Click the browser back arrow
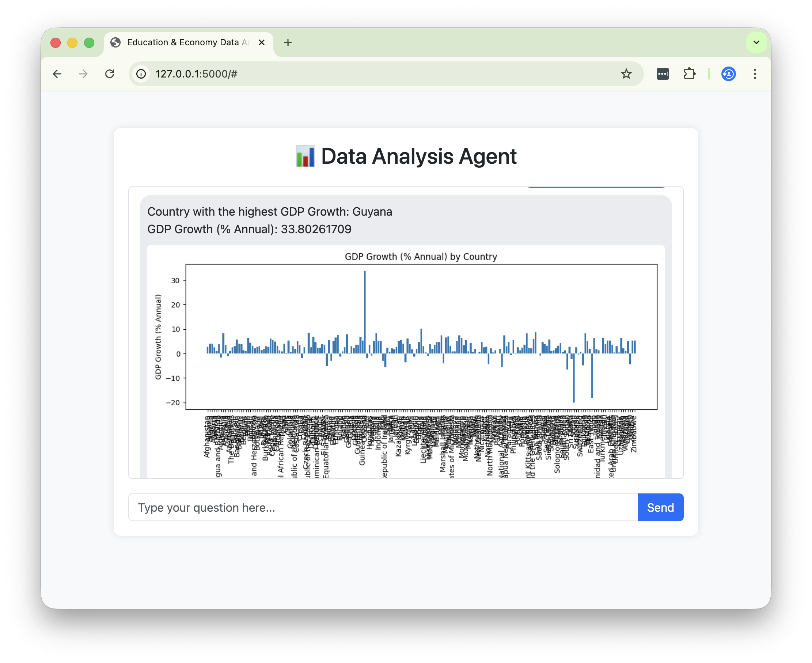 [57, 74]
